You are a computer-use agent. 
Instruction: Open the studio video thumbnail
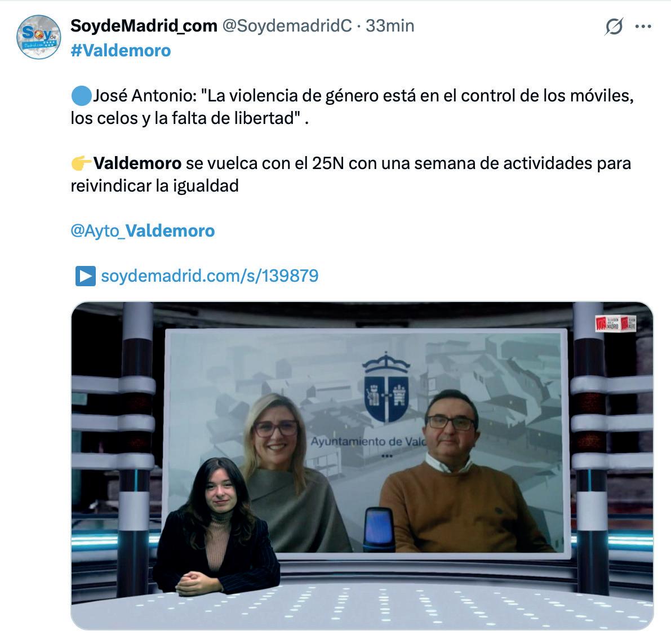(x=362, y=465)
